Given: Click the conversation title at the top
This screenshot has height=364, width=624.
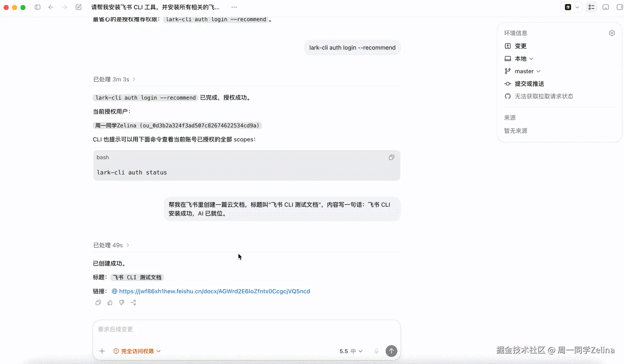Looking at the screenshot, I should tap(155, 7).
